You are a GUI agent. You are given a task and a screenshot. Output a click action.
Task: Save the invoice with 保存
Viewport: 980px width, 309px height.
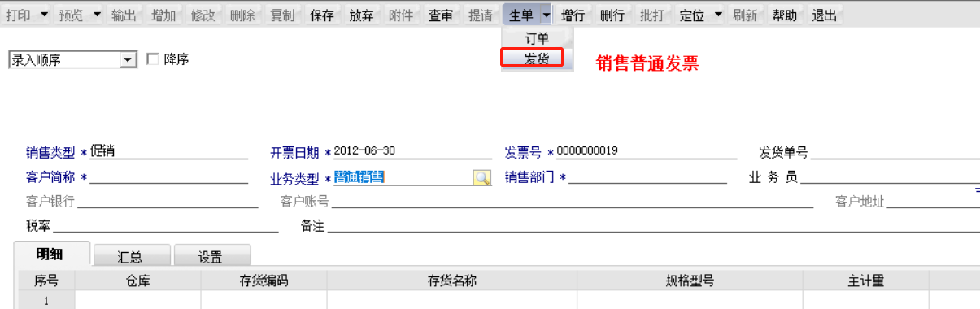[322, 15]
